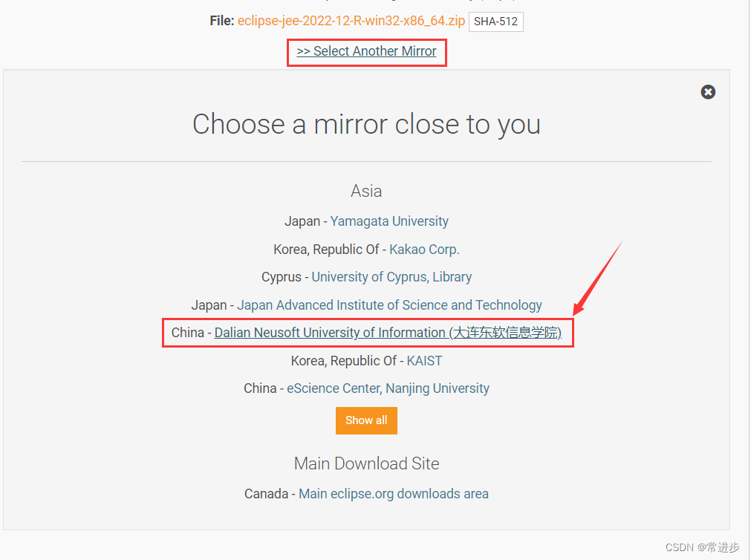Click the 'File:' label
Image resolution: width=751 pixels, height=560 pixels.
point(222,21)
